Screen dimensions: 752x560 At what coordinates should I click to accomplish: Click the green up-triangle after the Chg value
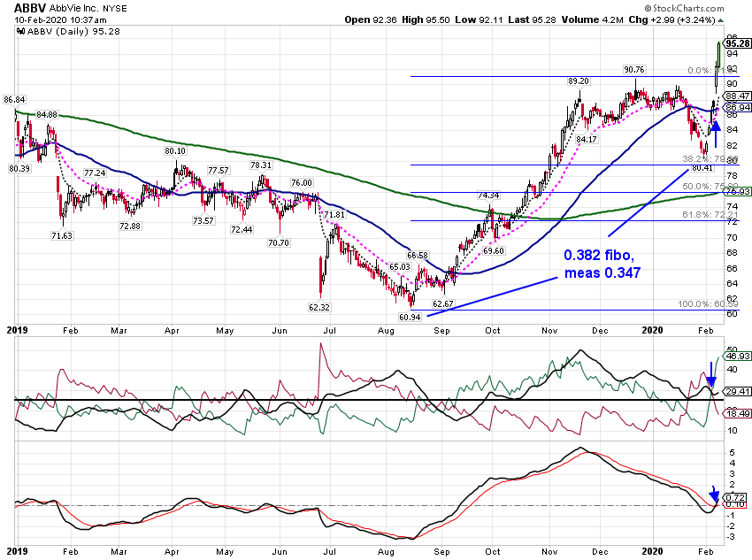pyautogui.click(x=721, y=20)
